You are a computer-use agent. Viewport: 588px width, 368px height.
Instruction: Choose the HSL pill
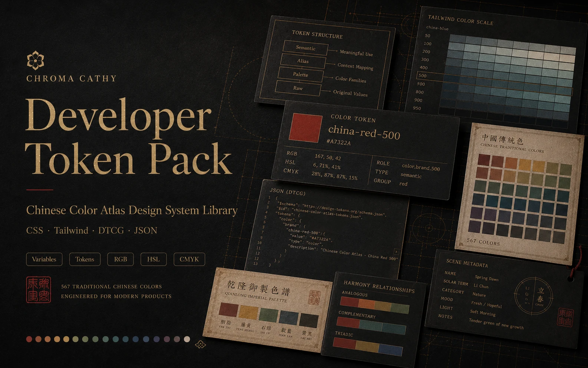pos(153,259)
